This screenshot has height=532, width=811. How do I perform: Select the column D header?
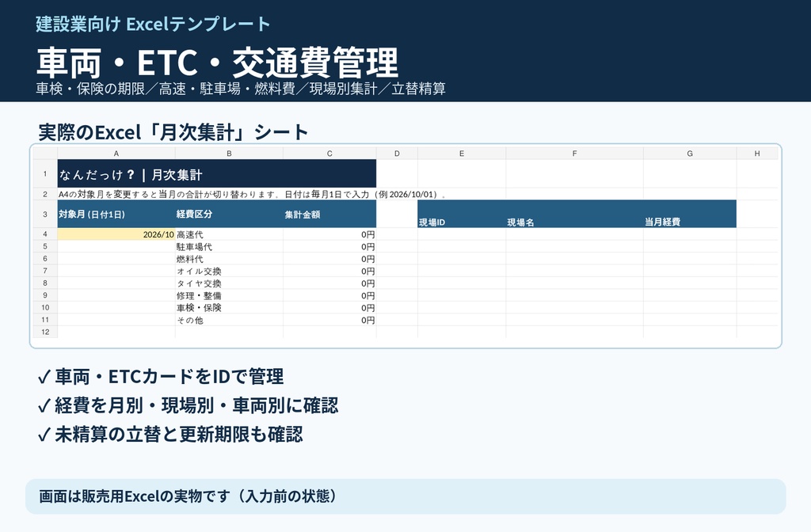[397, 154]
